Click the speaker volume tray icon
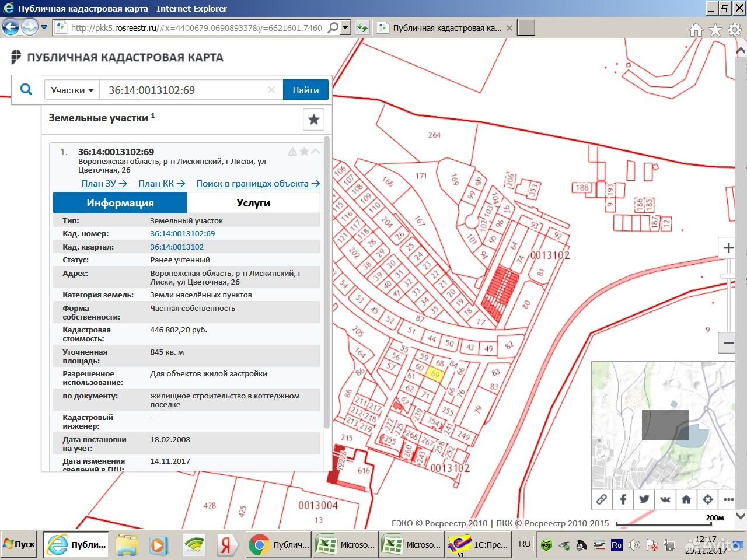This screenshot has width=747, height=560. [x=634, y=545]
